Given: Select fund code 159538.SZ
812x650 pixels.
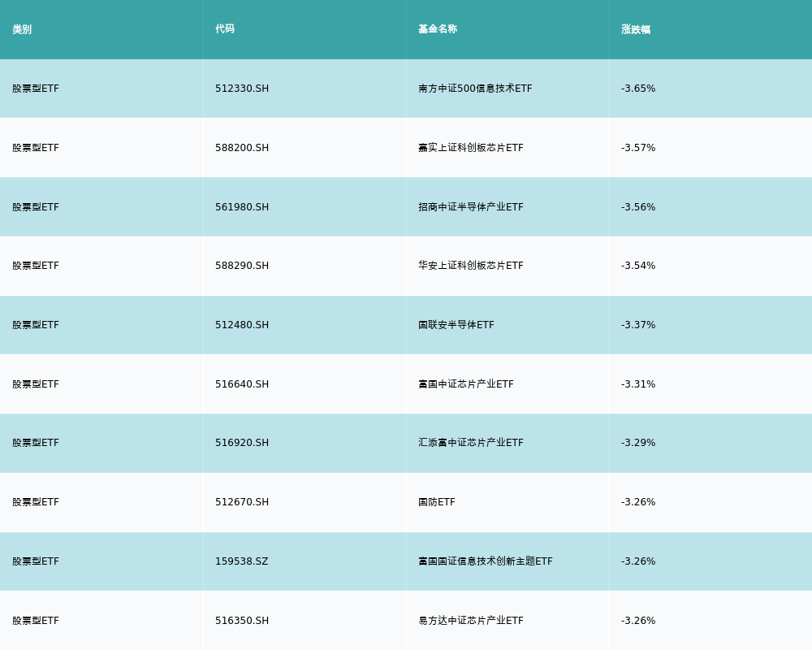Looking at the screenshot, I should click(x=242, y=561).
